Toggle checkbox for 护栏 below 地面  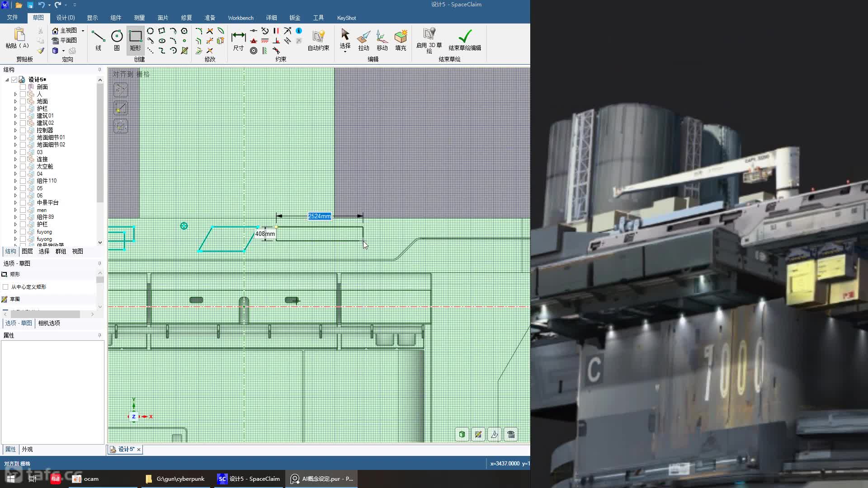(23, 108)
